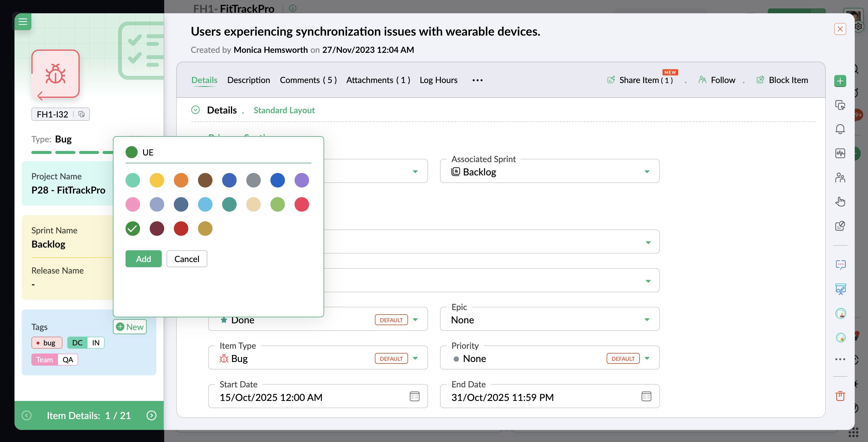The image size is (868, 442).
Task: Click the green plus icon in right sidebar
Action: [840, 81]
